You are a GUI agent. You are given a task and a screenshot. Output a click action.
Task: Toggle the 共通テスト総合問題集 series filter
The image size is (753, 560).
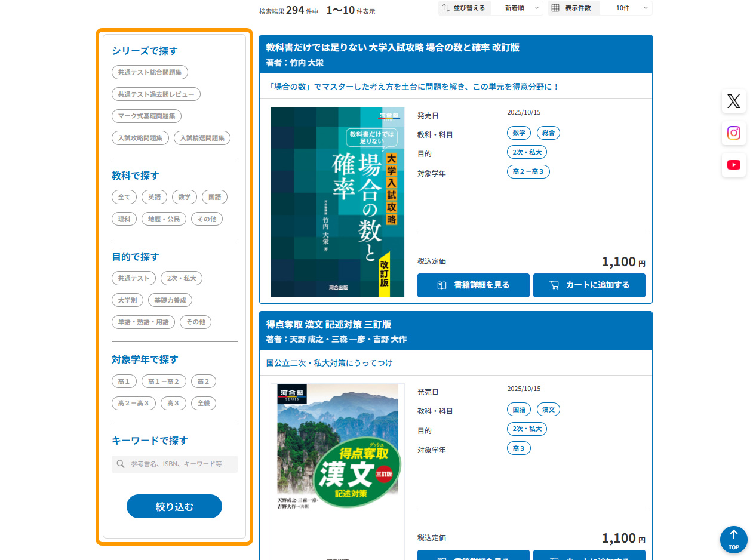click(149, 72)
